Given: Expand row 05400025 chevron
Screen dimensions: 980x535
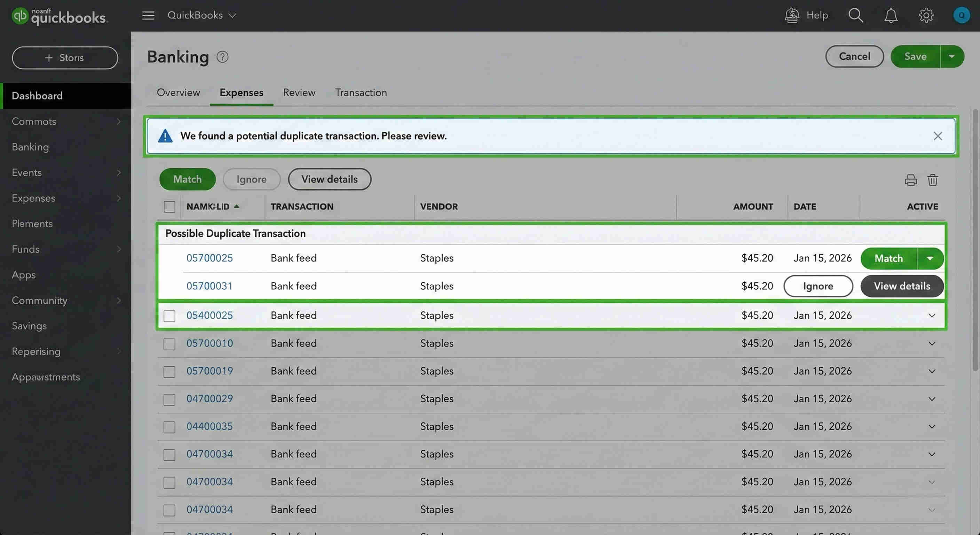Looking at the screenshot, I should [932, 315].
